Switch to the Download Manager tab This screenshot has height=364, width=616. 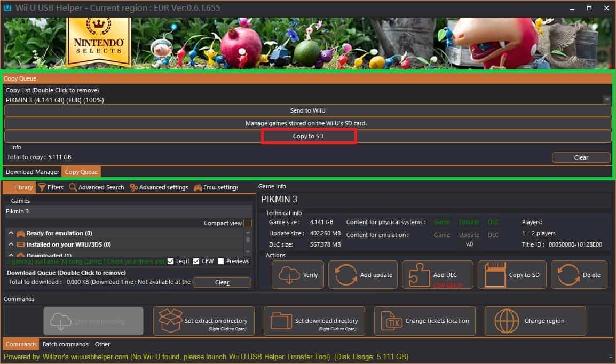click(x=32, y=172)
